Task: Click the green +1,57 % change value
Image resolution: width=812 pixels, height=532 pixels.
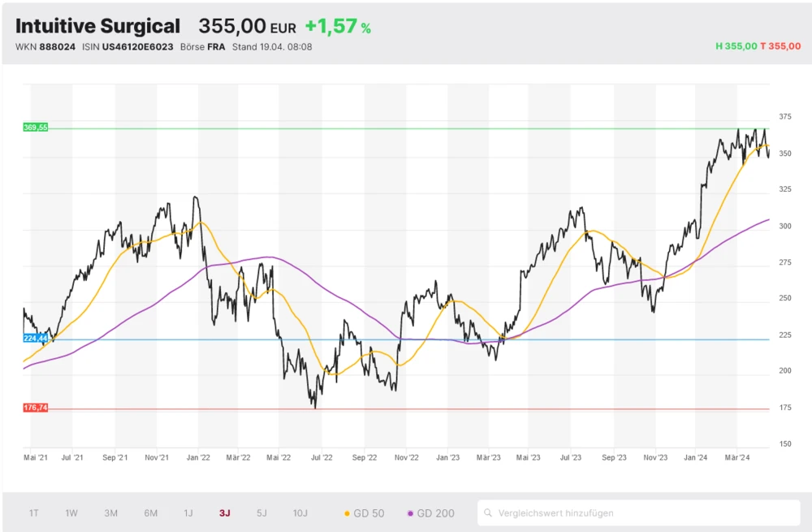Action: [335, 25]
